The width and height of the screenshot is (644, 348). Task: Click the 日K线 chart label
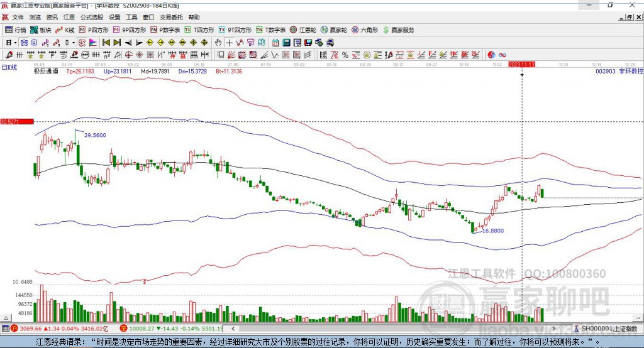[9, 67]
